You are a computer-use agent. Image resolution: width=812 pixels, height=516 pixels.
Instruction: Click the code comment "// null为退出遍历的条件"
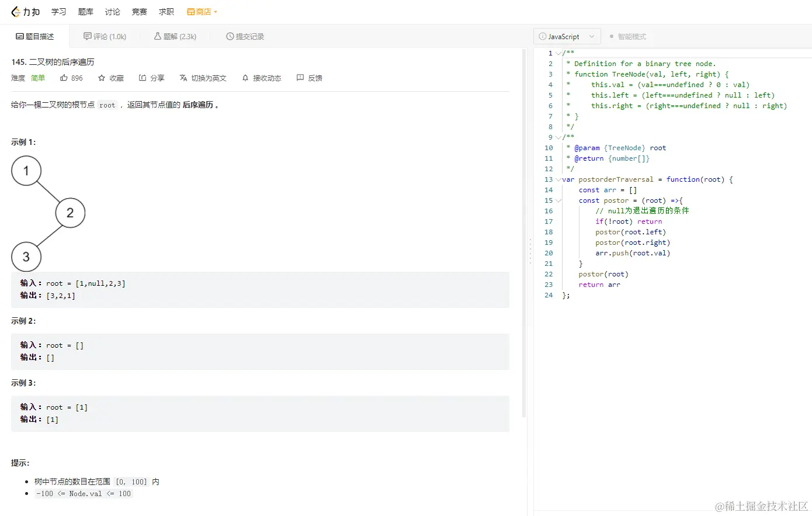point(642,211)
